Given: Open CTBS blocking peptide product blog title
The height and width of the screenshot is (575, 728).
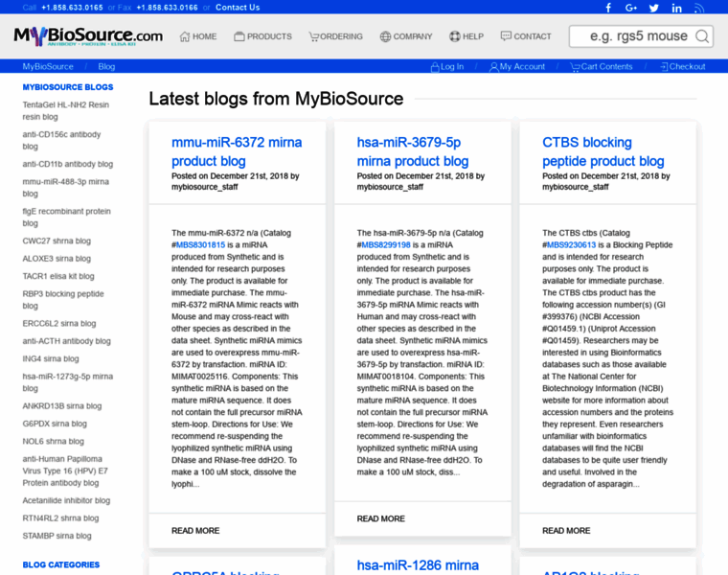Looking at the screenshot, I should 603,151.
